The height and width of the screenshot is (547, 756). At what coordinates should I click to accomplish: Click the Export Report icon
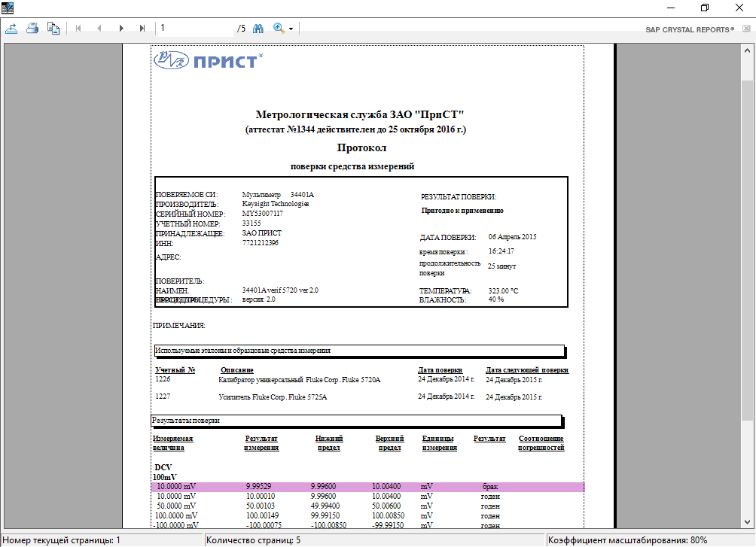[x=11, y=29]
